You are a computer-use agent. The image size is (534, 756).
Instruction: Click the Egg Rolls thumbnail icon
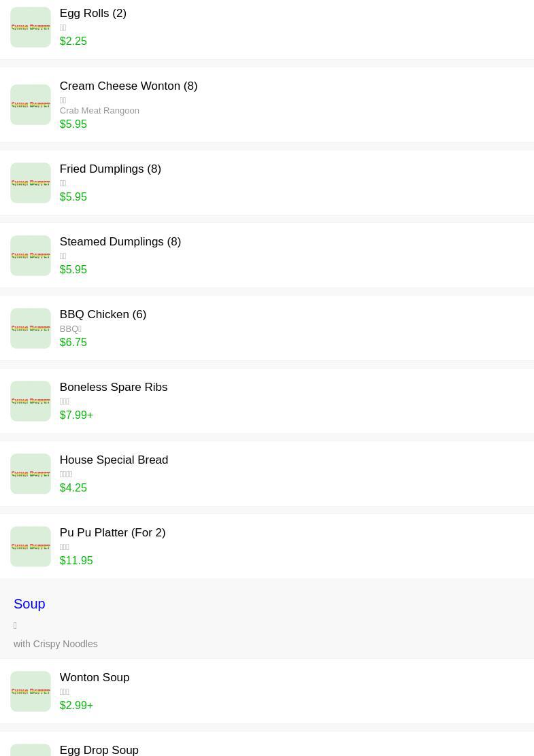31,27
